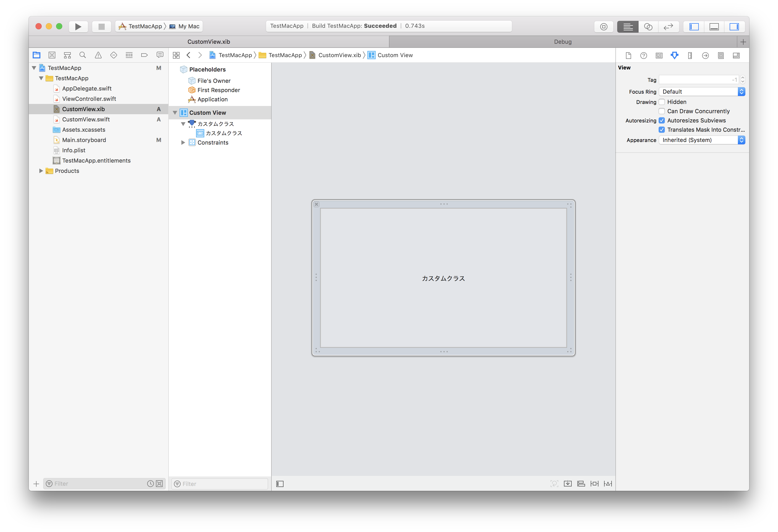Click the Run (play) button
Screen dimensions: 778x532
(78, 26)
